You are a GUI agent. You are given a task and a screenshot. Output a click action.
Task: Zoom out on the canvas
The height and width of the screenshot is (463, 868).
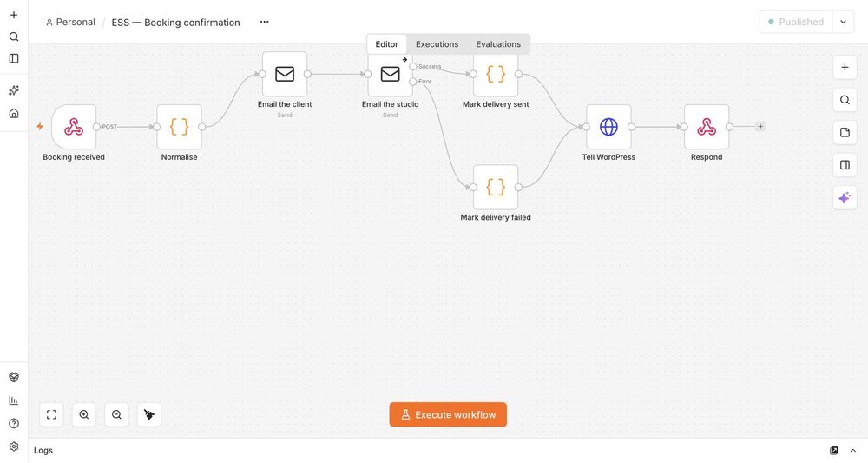(x=117, y=415)
